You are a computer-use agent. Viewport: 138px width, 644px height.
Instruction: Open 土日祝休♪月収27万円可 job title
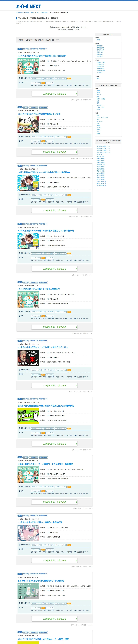coord(41,581)
